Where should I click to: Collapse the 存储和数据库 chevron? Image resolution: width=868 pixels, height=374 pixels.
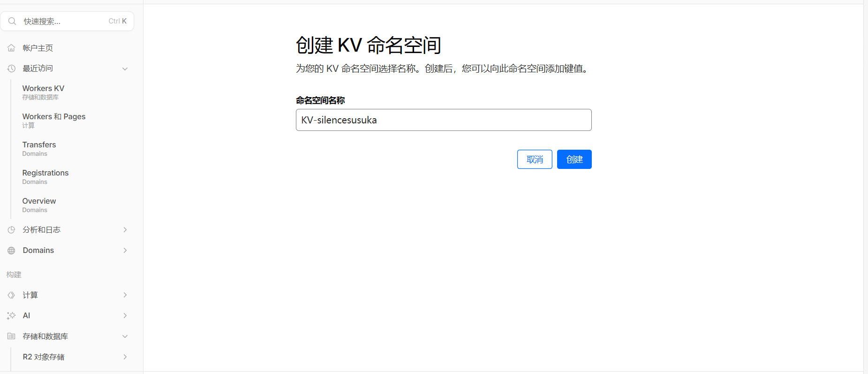(x=125, y=336)
